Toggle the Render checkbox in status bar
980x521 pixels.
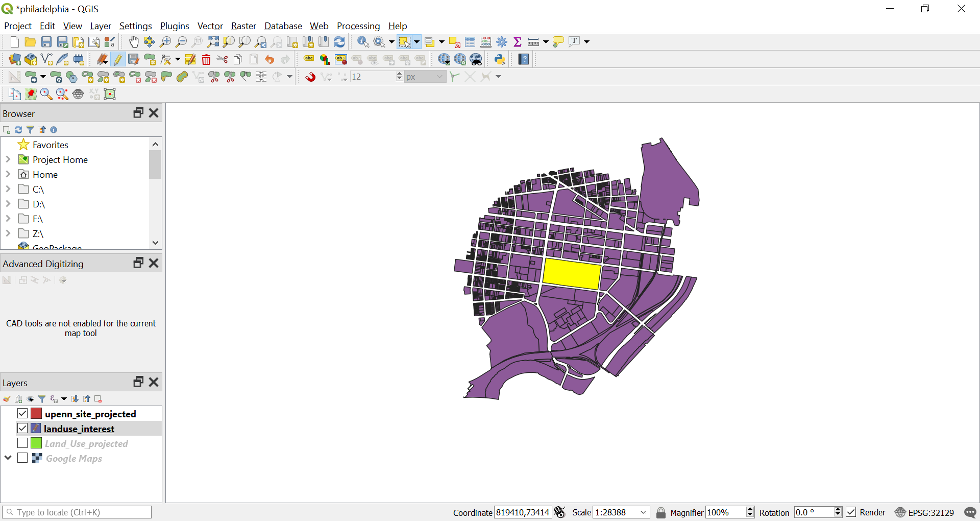click(851, 512)
